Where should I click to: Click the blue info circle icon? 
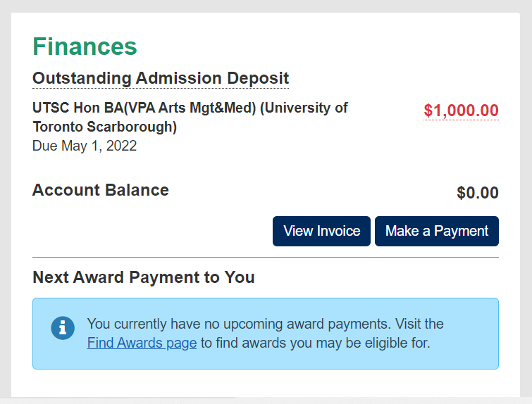(63, 328)
